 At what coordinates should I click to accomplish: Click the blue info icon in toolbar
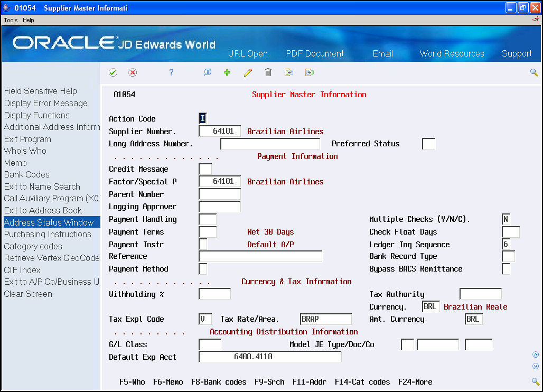208,72
